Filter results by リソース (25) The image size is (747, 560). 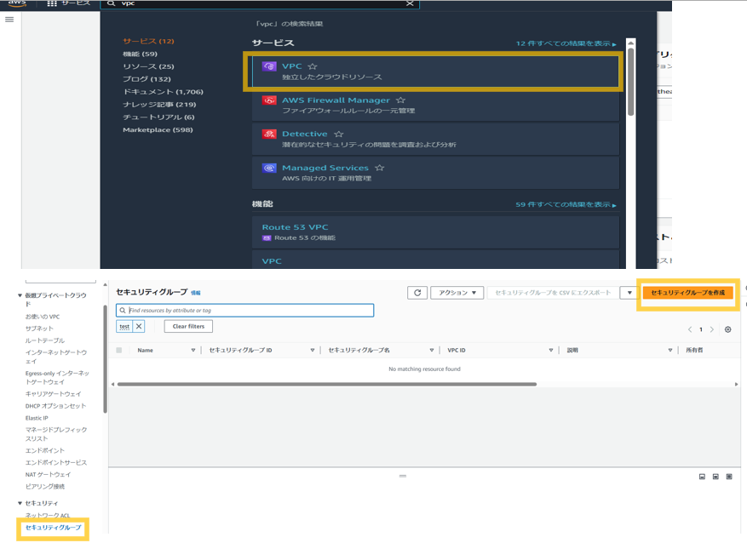pyautogui.click(x=149, y=66)
